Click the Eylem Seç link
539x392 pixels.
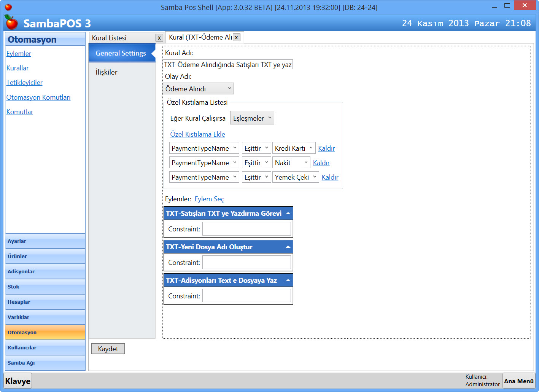(x=209, y=199)
